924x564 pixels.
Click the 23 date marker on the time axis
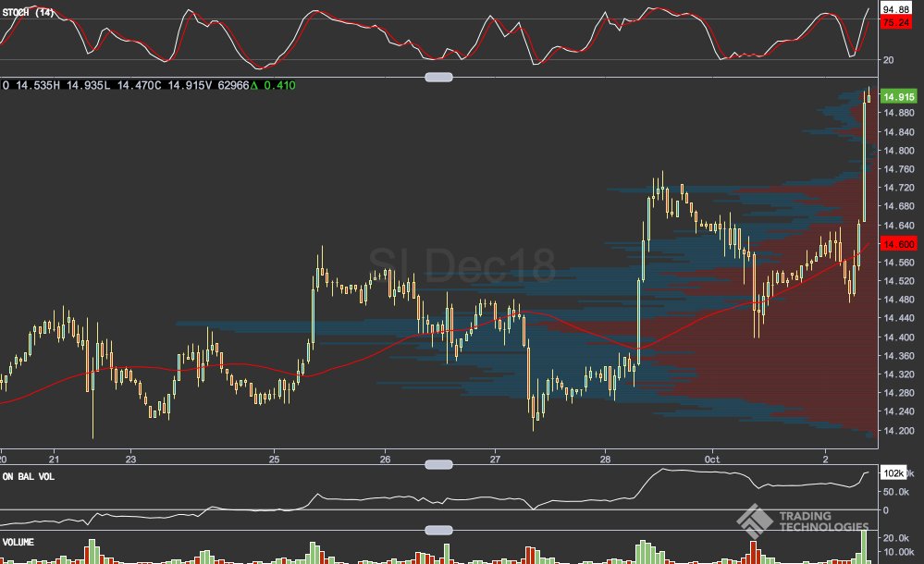(x=130, y=460)
